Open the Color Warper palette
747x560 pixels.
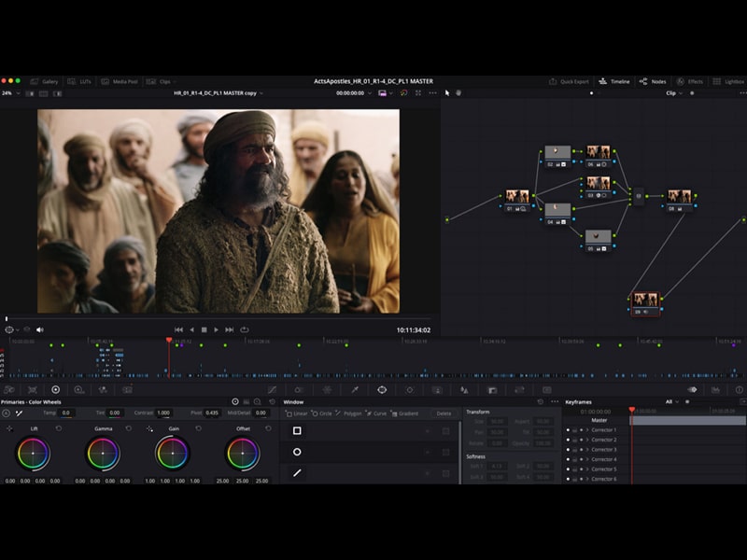(327, 389)
